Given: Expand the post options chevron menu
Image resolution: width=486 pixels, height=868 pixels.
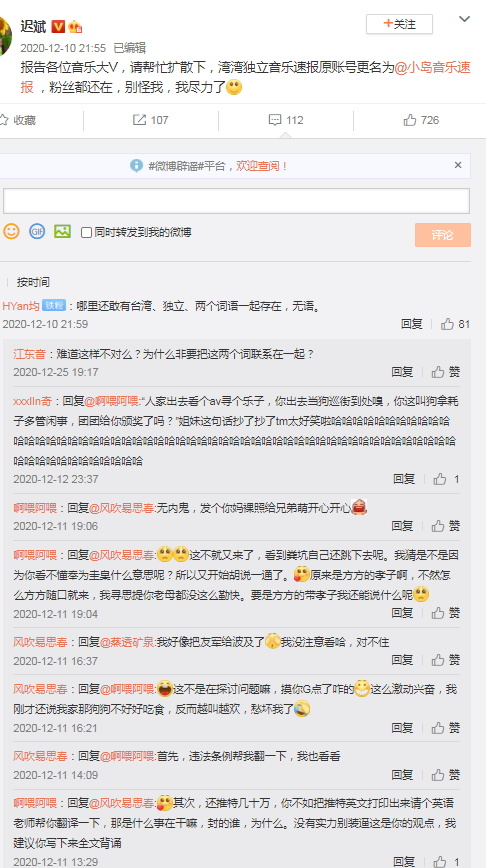Looking at the screenshot, I should [x=464, y=19].
